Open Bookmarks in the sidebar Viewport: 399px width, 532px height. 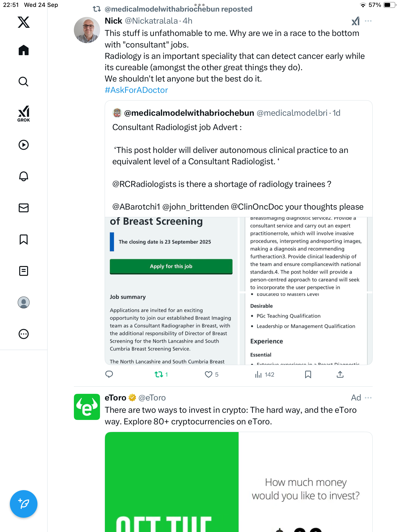point(24,239)
